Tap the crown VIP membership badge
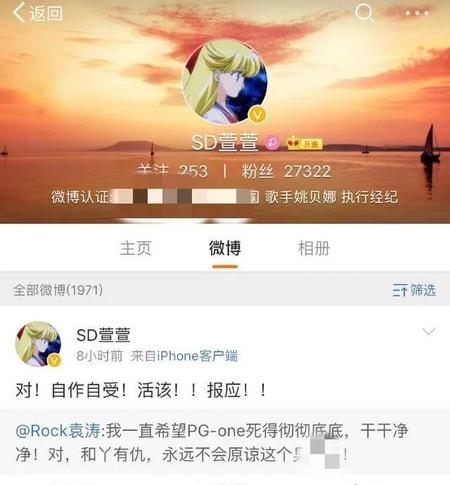 pos(305,143)
